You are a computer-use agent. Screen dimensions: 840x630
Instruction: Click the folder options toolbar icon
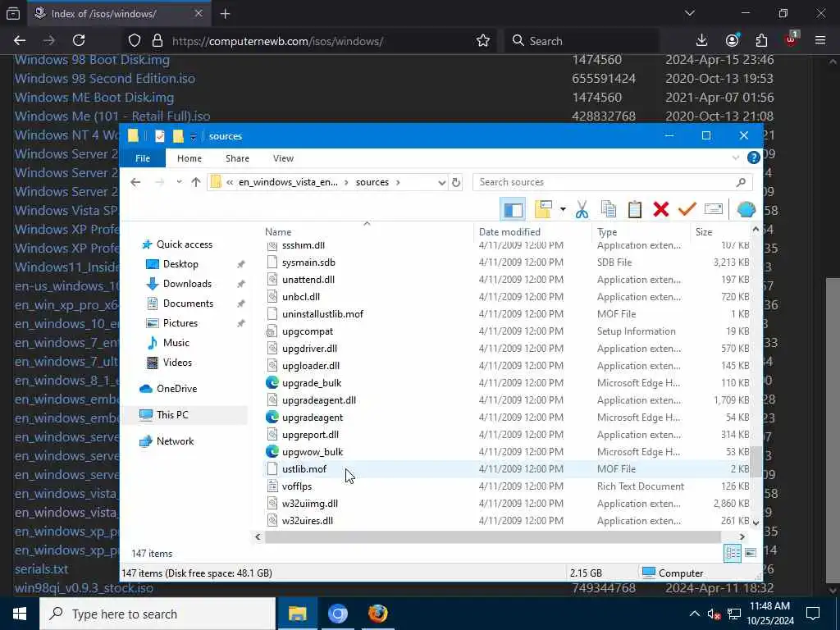(x=543, y=209)
